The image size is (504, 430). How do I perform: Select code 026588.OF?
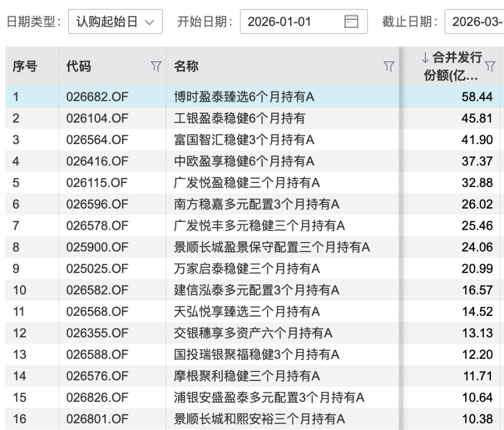[x=97, y=355]
